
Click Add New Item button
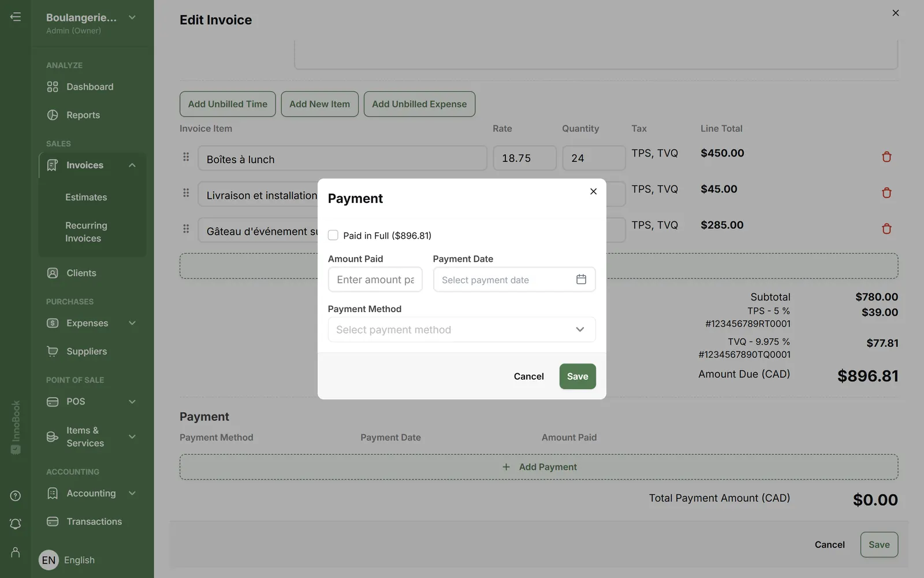[319, 104]
